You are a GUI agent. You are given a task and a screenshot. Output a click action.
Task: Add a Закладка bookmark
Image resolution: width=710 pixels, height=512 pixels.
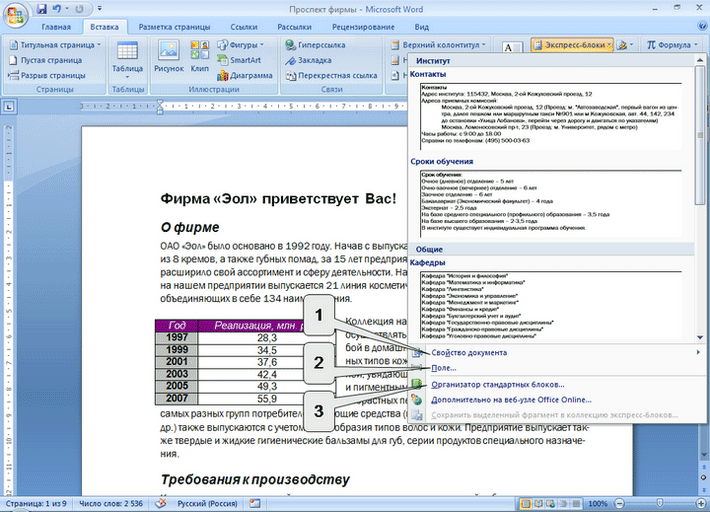coord(308,60)
